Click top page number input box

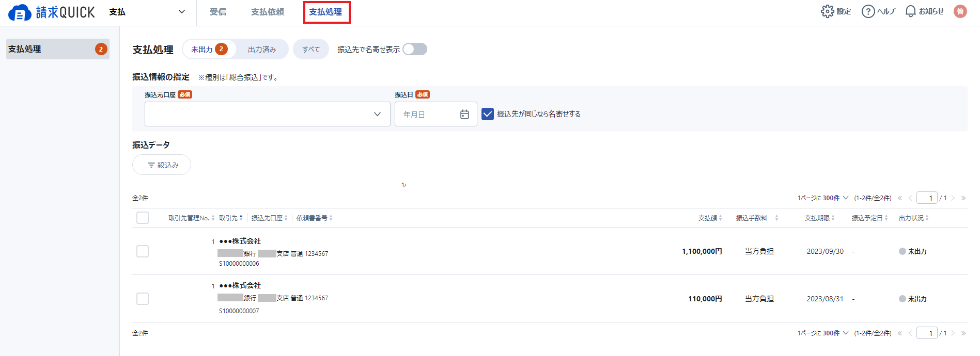click(927, 198)
